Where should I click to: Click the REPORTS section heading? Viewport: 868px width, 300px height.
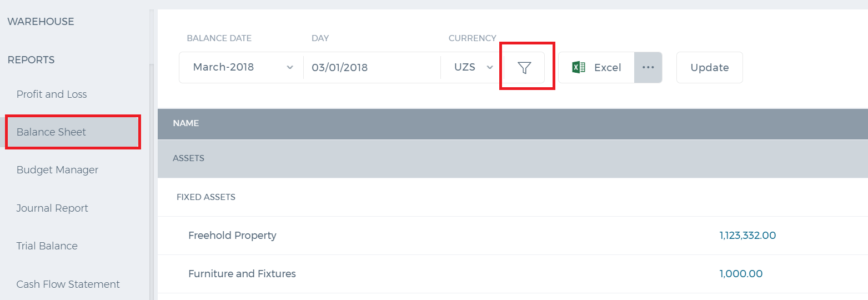31,60
